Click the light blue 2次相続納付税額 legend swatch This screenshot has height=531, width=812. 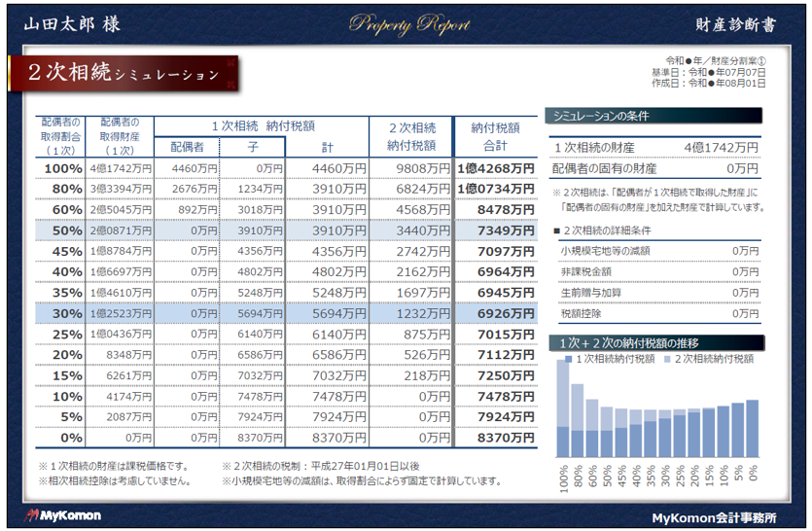pyautogui.click(x=666, y=359)
